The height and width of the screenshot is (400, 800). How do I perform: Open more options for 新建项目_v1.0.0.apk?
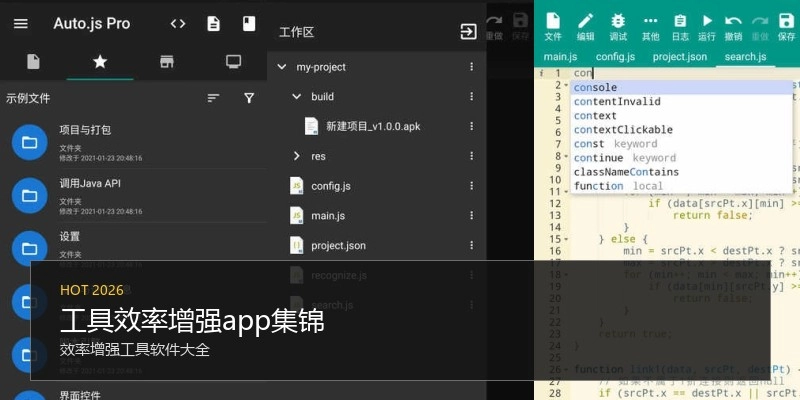[x=471, y=126]
